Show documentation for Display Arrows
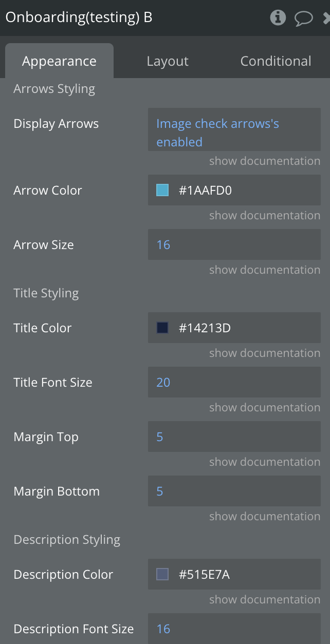Screen dimensions: 330x644 tap(264, 161)
